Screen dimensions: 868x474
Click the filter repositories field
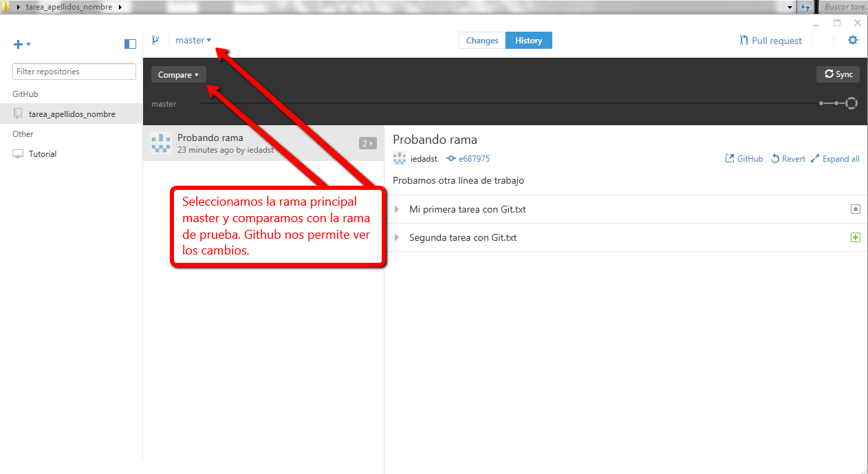(74, 72)
